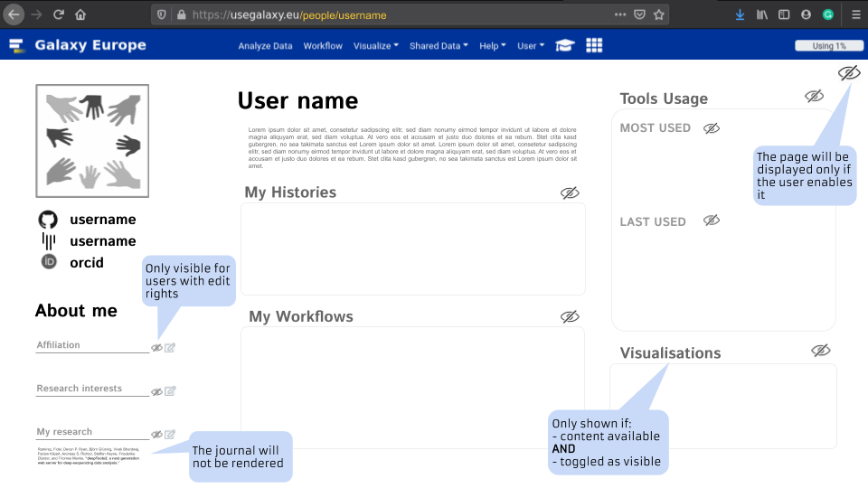Open page actions three-dot menu

[x=620, y=14]
